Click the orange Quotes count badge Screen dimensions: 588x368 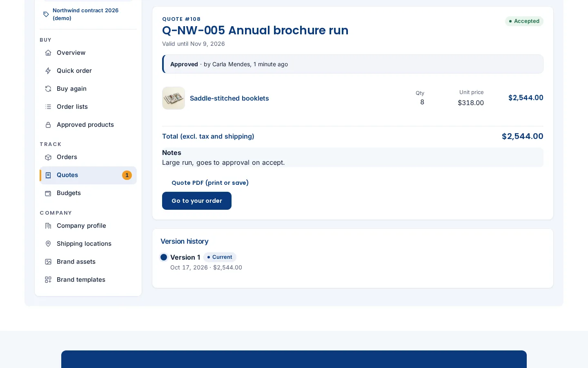point(127,175)
